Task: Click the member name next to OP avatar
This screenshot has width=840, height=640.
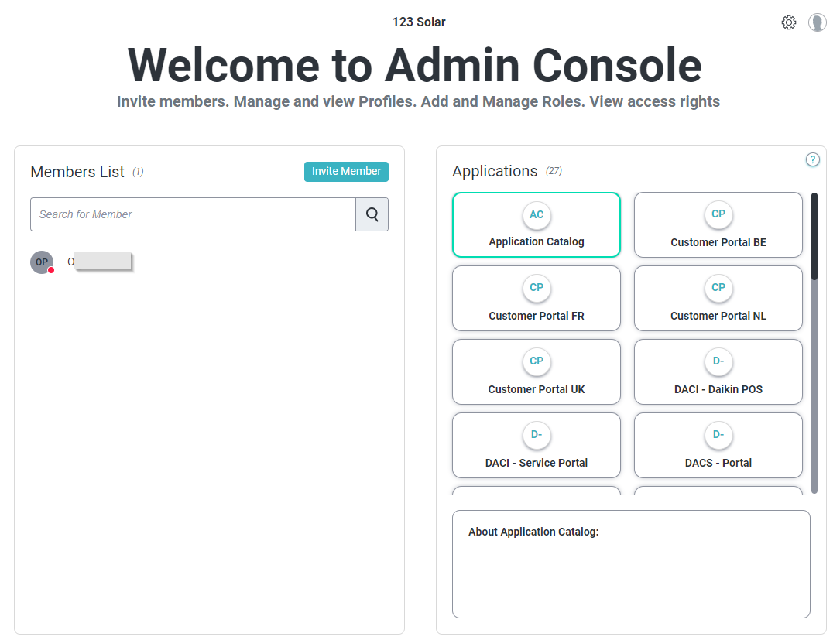Action: click(100, 262)
